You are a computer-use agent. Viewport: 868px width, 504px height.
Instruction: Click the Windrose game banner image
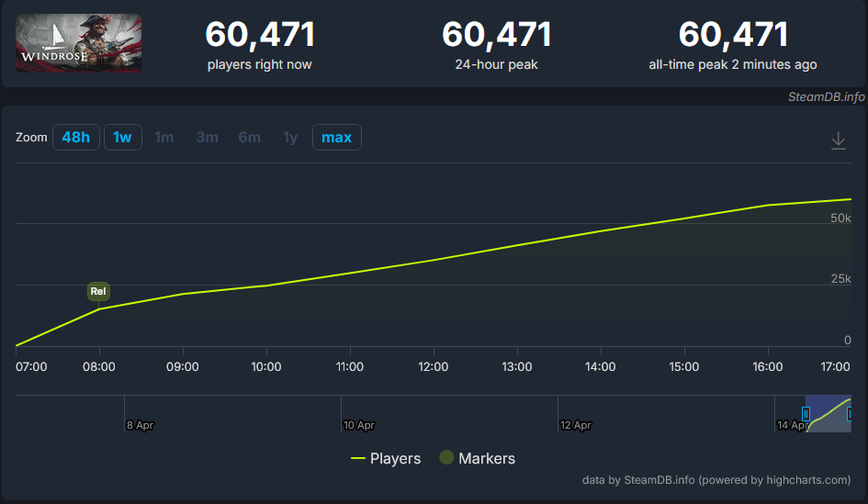point(79,43)
